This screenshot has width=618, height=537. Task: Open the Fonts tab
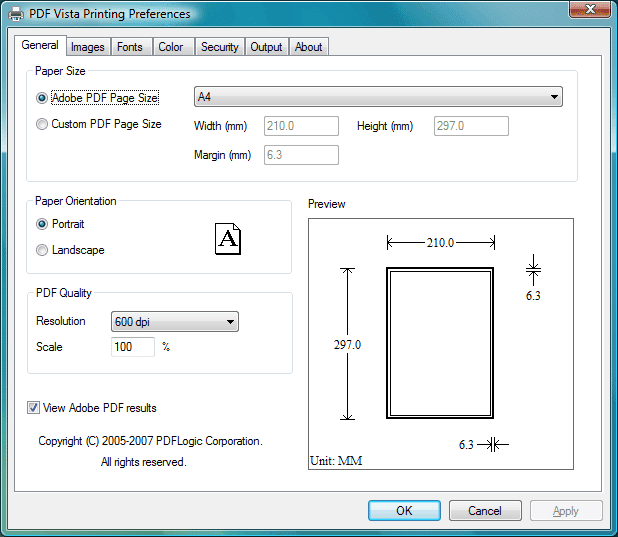pyautogui.click(x=130, y=47)
